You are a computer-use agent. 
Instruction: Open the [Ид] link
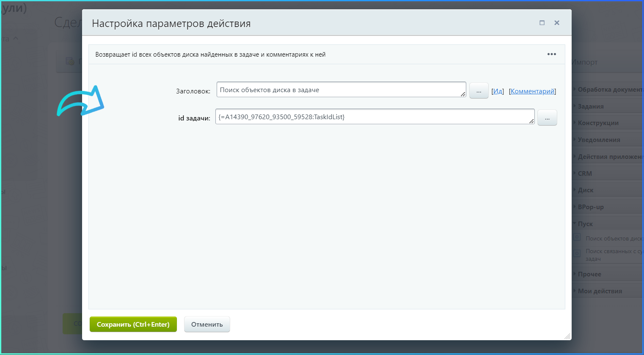coord(498,91)
